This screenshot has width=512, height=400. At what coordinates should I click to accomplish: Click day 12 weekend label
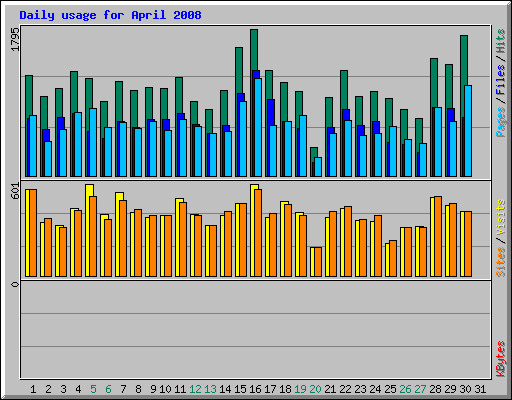[x=195, y=389]
